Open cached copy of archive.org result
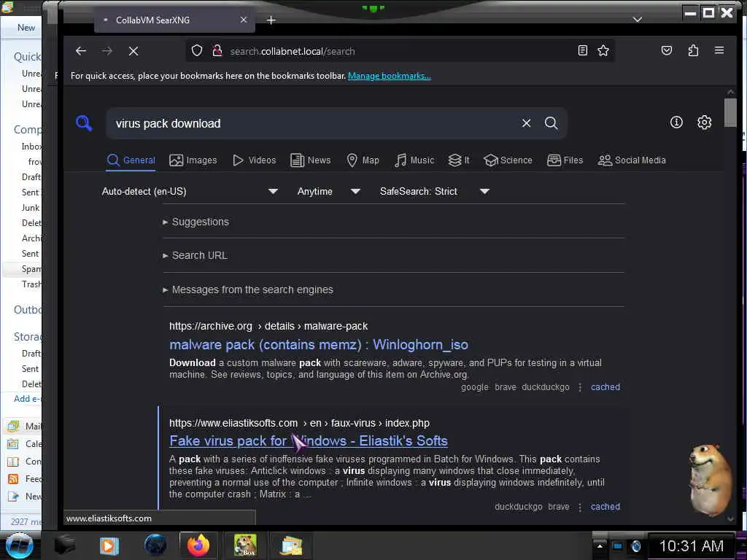 pos(605,387)
